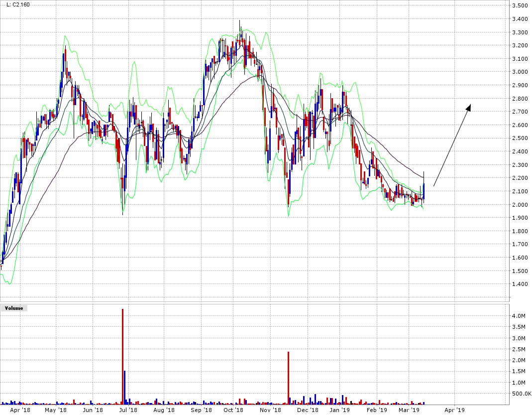Image resolution: width=532 pixels, height=417 pixels.
Task: Click the Sep '18 date label
Action: (201, 410)
